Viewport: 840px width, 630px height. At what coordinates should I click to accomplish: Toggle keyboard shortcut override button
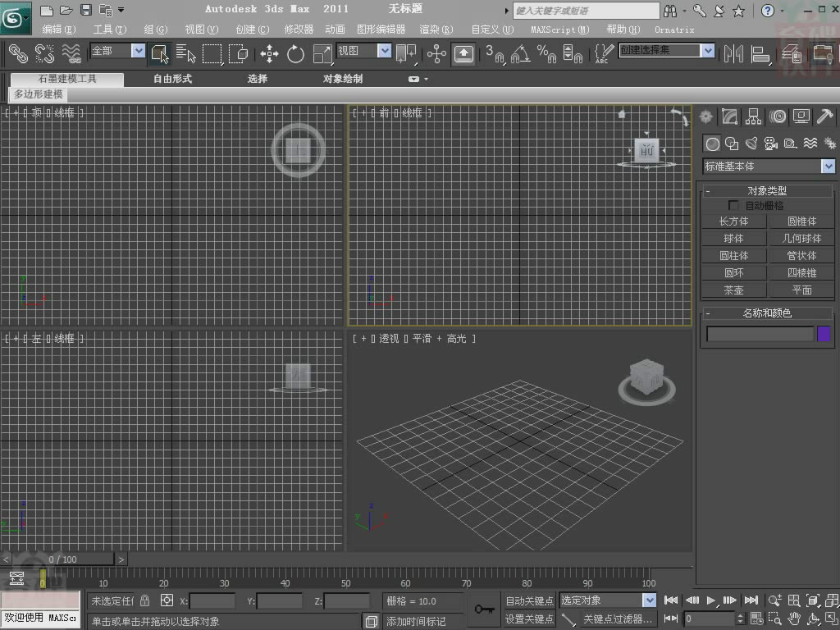click(463, 53)
